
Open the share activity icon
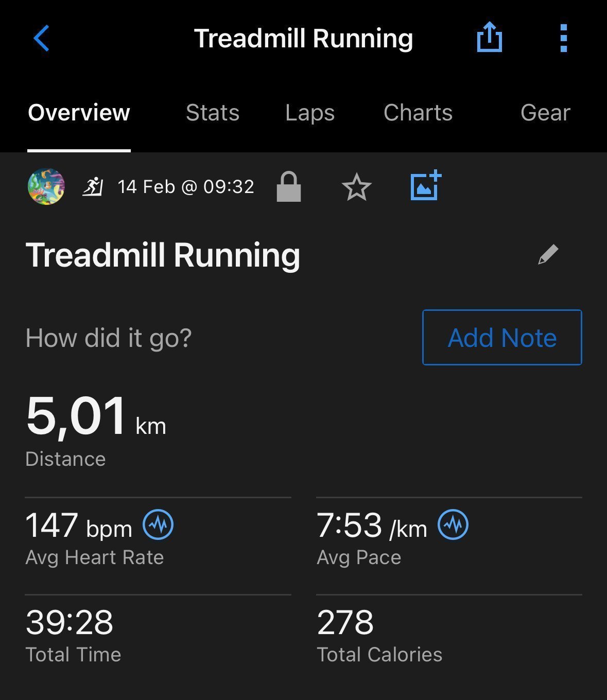[489, 37]
